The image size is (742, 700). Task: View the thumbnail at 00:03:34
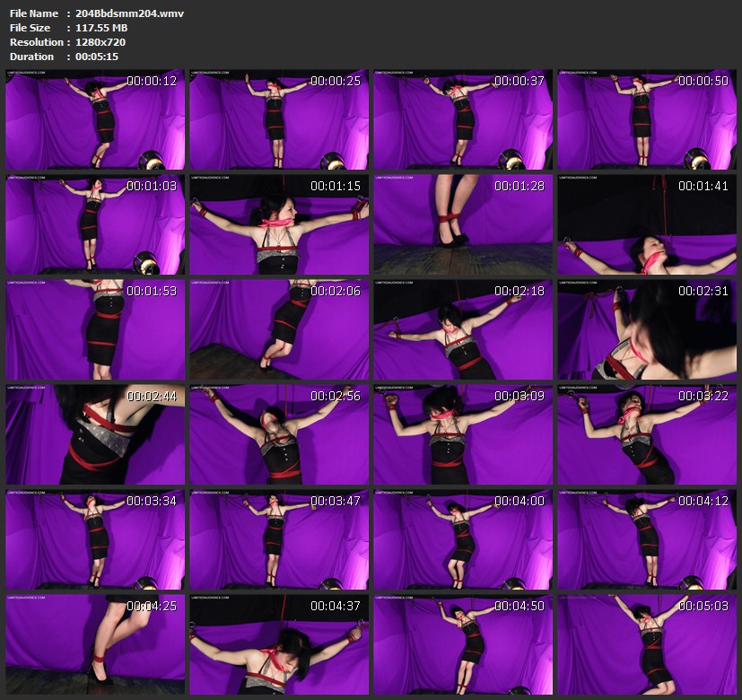(x=95, y=539)
